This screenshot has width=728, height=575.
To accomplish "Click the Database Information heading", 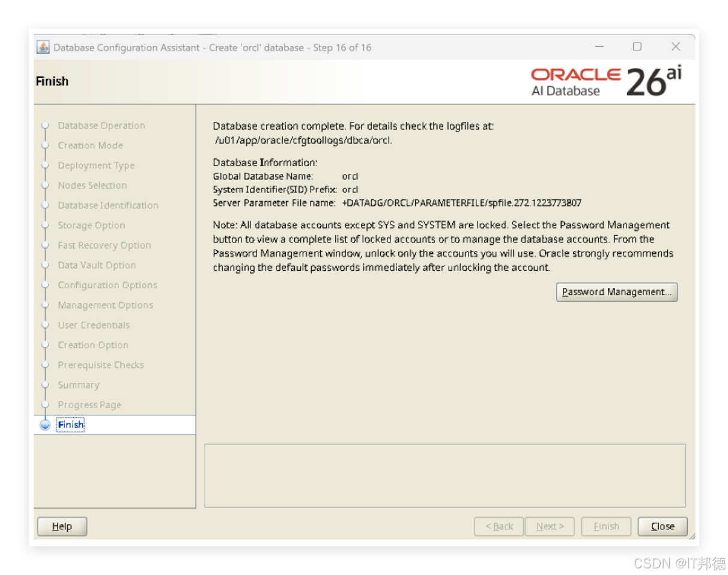I will point(265,163).
